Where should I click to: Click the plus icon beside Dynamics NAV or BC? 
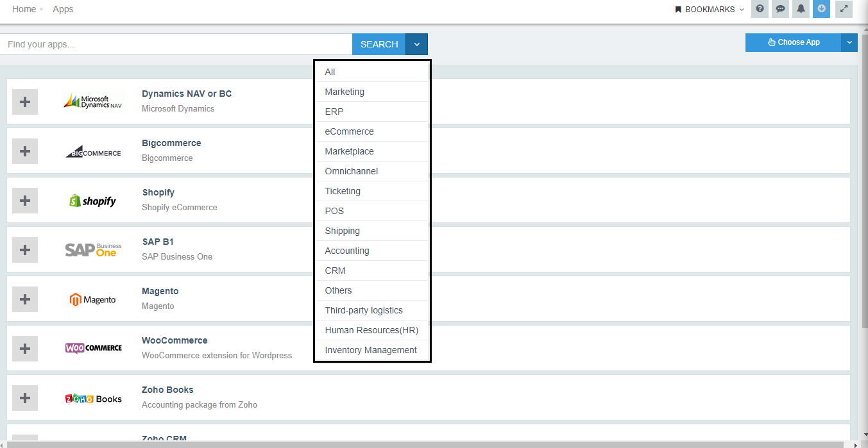coord(24,101)
